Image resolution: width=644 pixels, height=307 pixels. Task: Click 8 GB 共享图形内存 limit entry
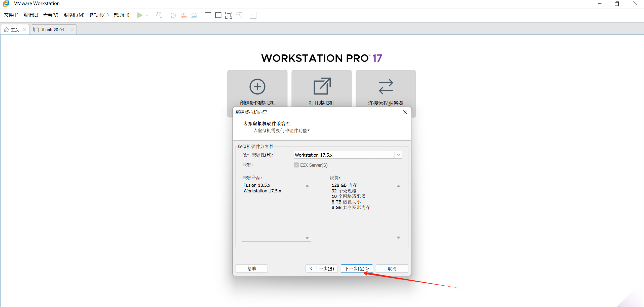(x=351, y=208)
